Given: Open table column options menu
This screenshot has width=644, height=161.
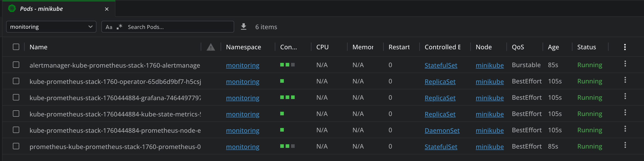Looking at the screenshot, I should click(x=625, y=47).
